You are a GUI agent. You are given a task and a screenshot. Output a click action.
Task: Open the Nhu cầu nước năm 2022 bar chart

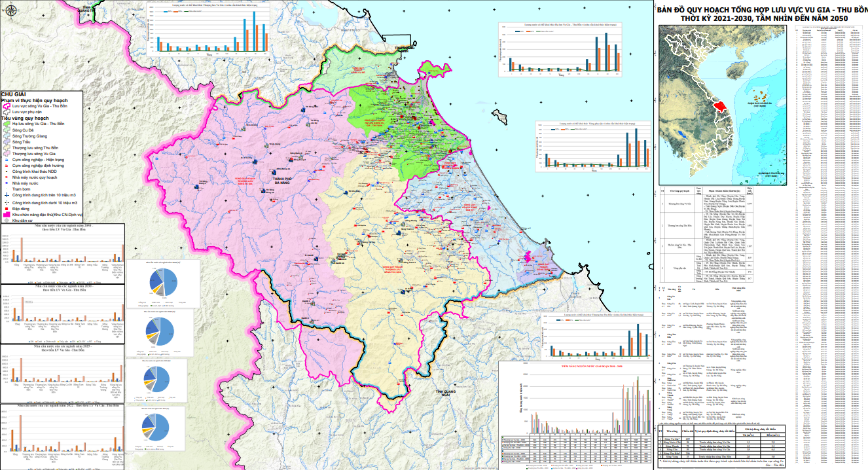pos(63,437)
